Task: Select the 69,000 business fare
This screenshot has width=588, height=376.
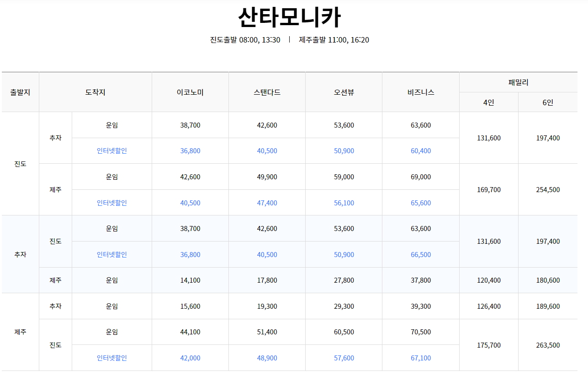Action: 421,177
